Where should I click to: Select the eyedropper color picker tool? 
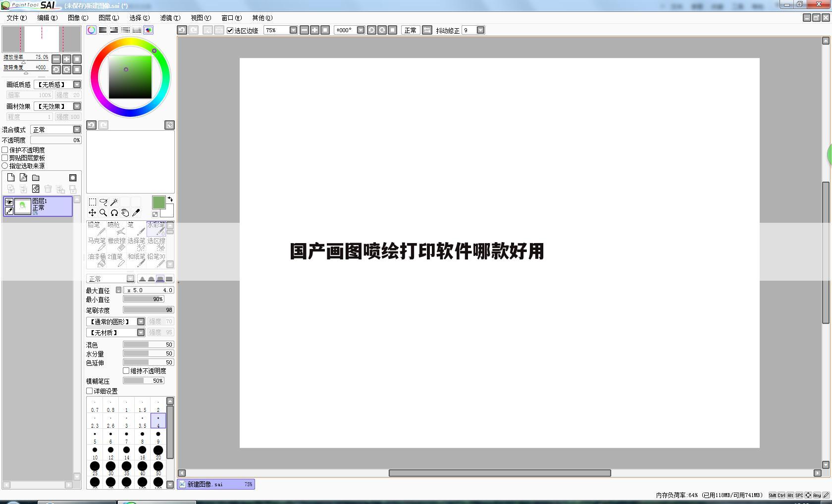(x=136, y=213)
